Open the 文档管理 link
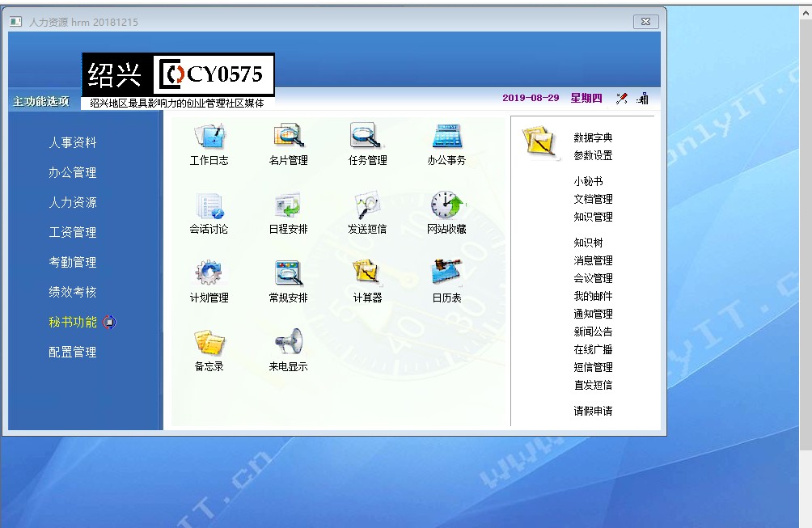This screenshot has width=812, height=528. tap(593, 199)
